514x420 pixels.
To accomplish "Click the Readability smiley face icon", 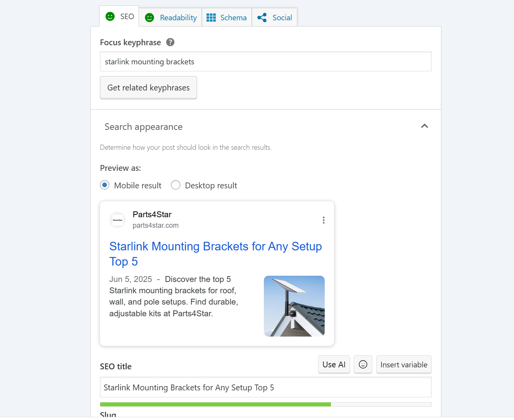I will 149,17.
